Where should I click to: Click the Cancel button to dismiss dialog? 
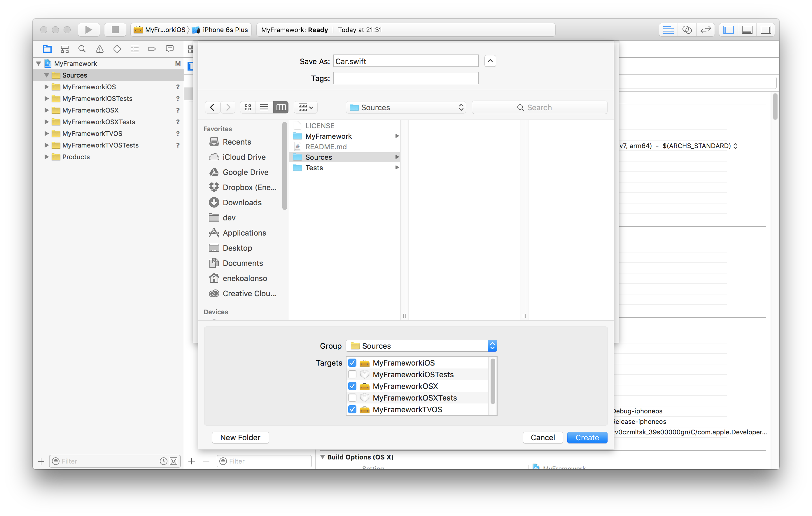(543, 437)
